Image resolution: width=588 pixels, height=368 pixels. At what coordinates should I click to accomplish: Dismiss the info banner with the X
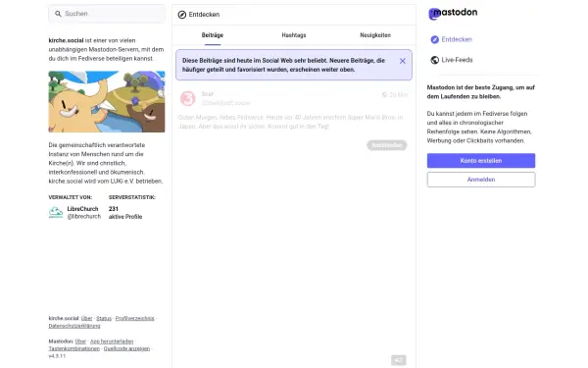403,61
